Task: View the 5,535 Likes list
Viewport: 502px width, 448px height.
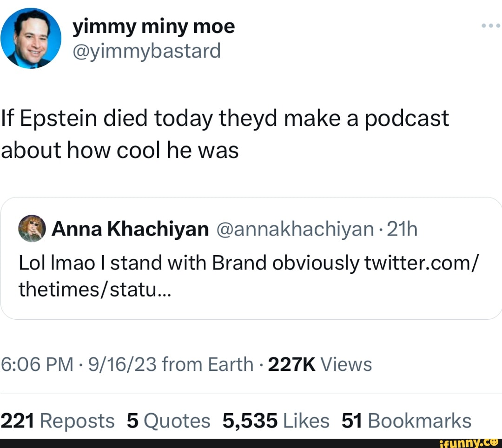Action: coord(276,420)
